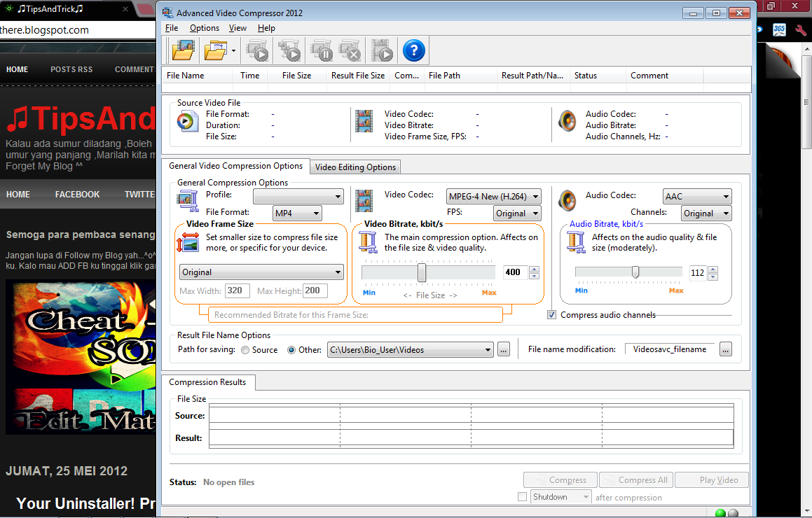This screenshot has width=812, height=518.
Task: Select the Source path radio button
Action: (x=245, y=350)
